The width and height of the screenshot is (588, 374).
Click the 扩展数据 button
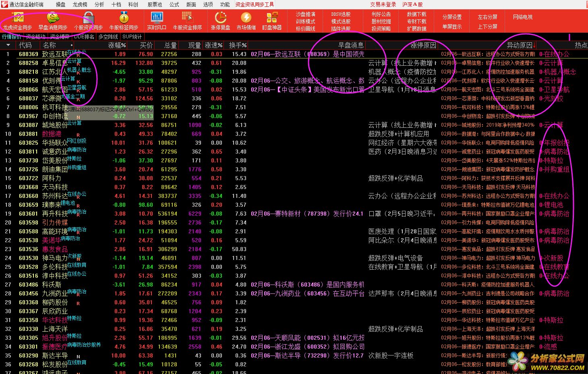(416, 29)
